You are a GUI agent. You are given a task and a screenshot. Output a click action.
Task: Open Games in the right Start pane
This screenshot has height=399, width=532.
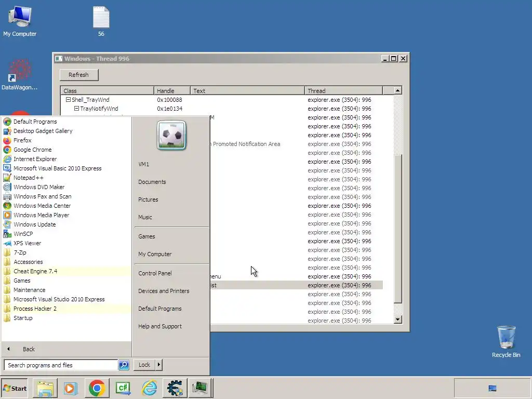tap(147, 236)
